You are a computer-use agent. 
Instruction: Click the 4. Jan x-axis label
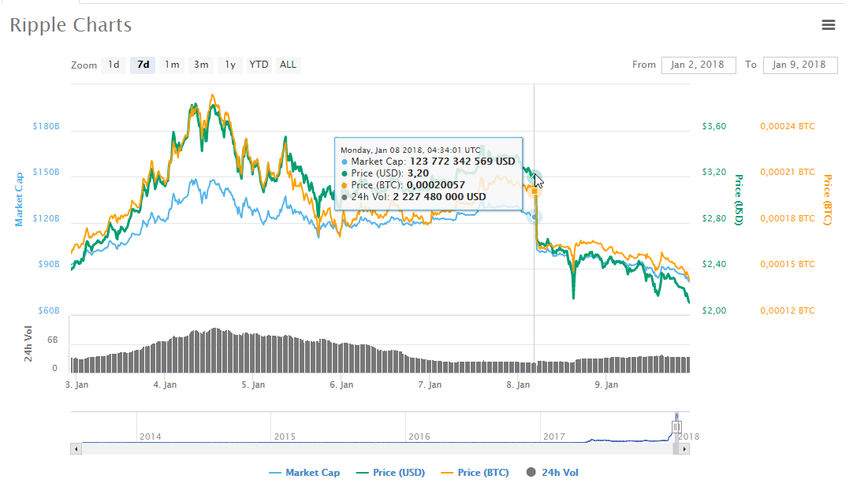[165, 385]
